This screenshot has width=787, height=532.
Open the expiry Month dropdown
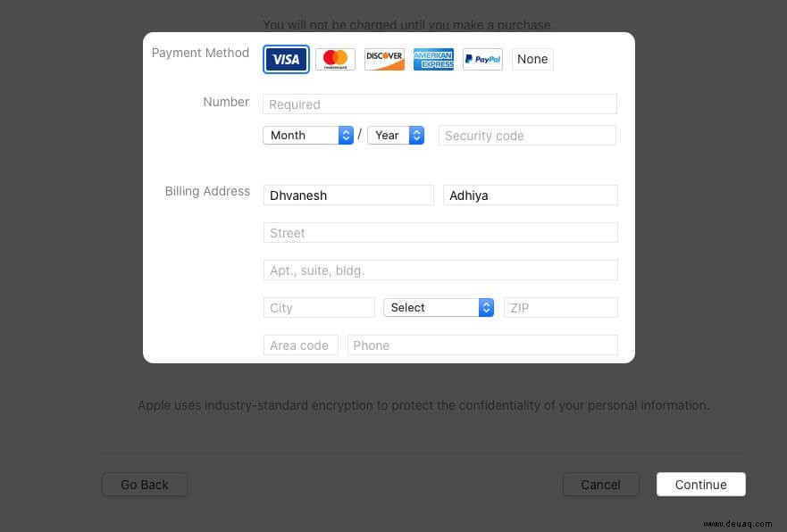308,136
